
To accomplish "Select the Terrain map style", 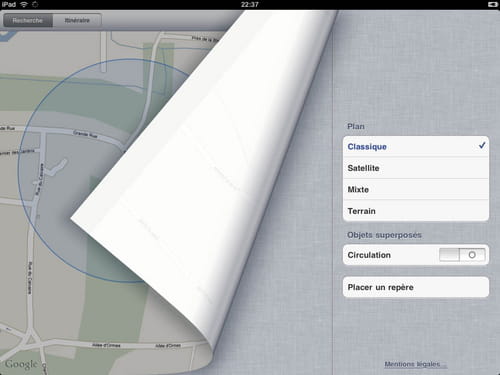I will 416,211.
